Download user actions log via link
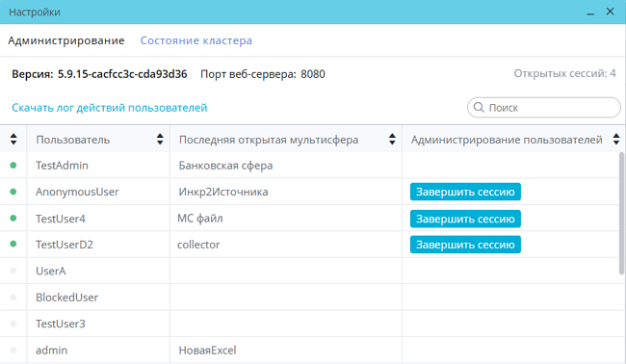Image resolution: width=626 pixels, height=364 pixels. tap(110, 108)
